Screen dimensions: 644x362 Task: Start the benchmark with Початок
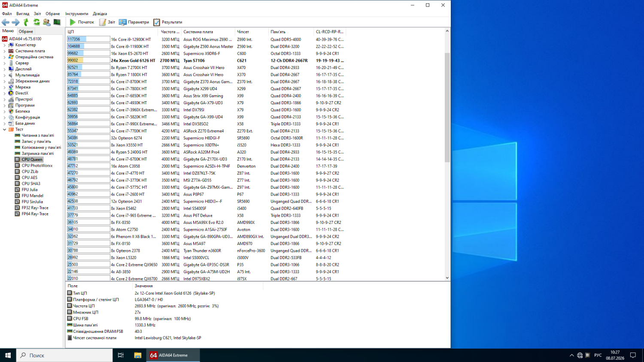tap(82, 22)
